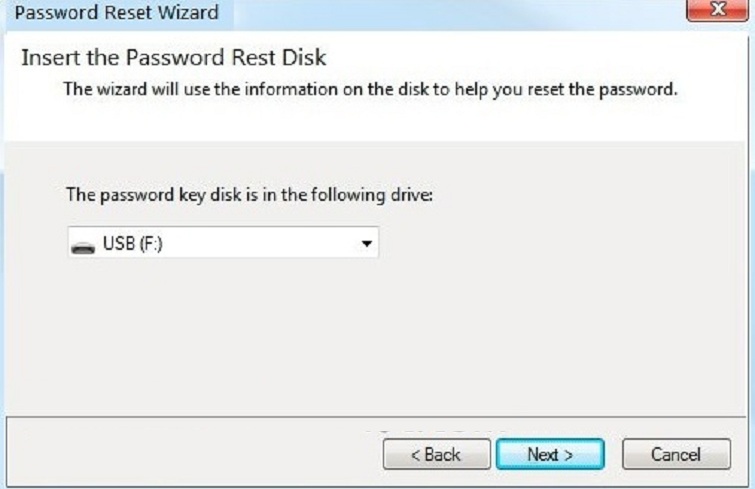
Task: Click the "Insert the Password Rest Disk" heading
Action: tap(174, 57)
